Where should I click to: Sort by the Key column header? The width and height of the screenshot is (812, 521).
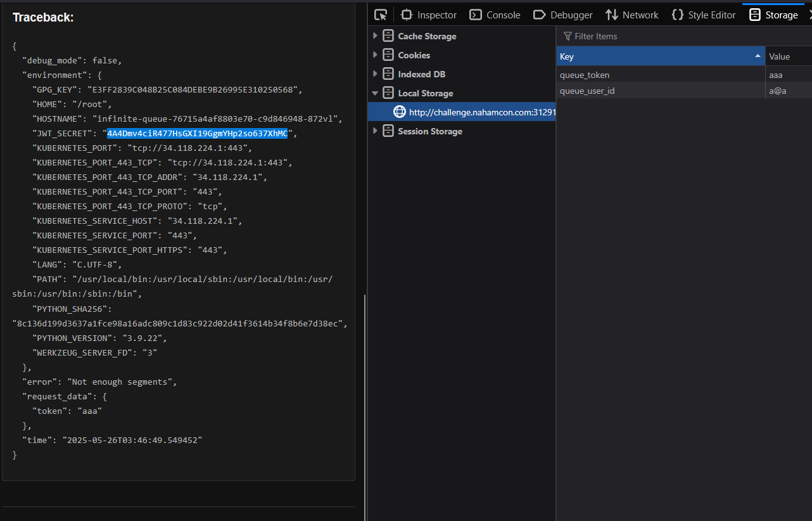pyautogui.click(x=659, y=56)
